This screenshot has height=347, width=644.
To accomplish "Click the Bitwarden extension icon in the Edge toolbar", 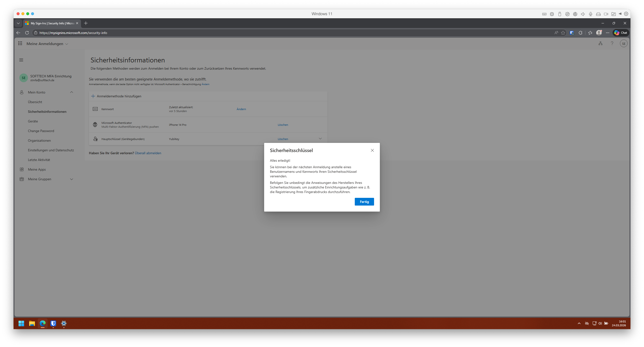I will (572, 33).
